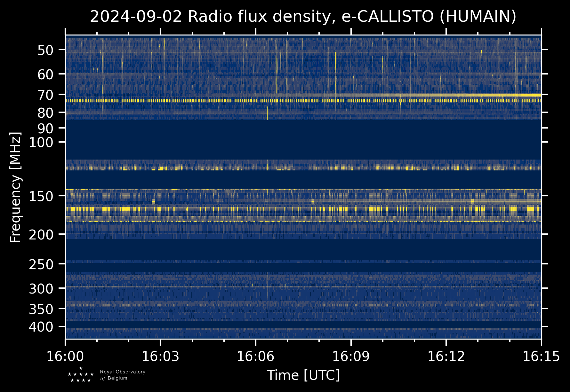Click the 16:06 time axis label

(255, 356)
